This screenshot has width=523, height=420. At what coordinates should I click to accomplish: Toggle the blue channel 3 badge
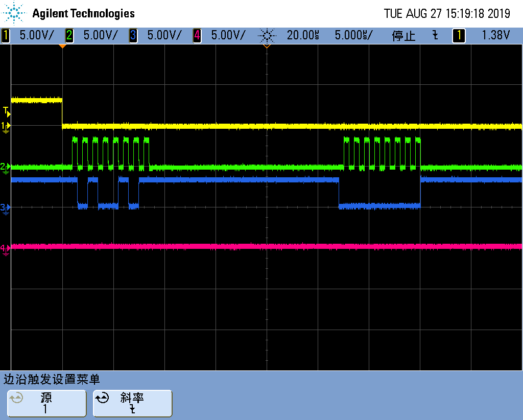click(133, 35)
